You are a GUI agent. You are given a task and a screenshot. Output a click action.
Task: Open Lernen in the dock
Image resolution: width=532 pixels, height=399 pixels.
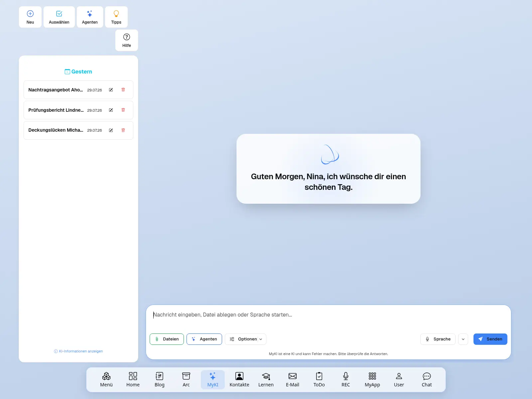pos(266,380)
